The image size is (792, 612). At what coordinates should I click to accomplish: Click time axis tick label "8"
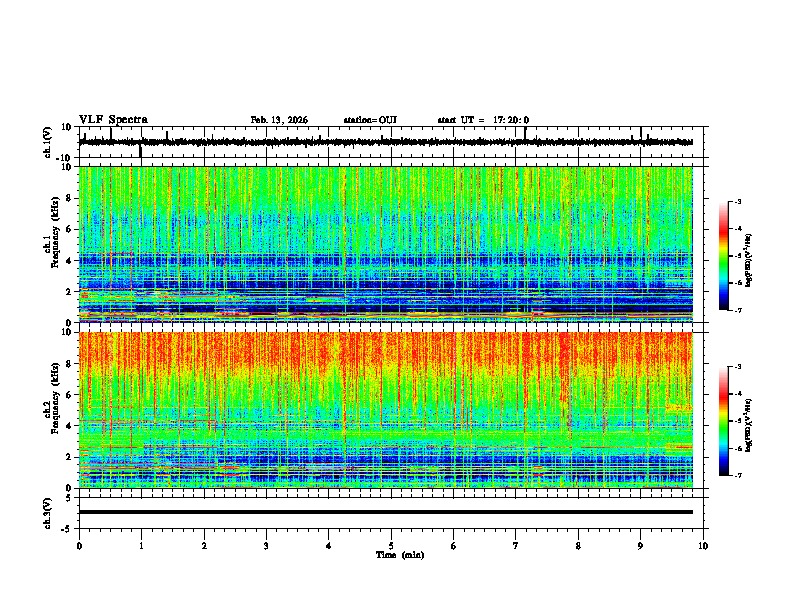[578, 546]
